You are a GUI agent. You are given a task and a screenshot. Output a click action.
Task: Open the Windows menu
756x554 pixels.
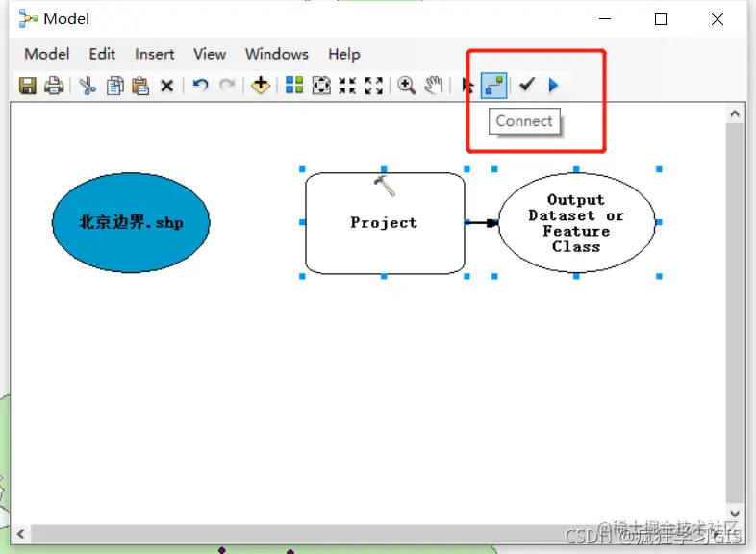pyautogui.click(x=277, y=54)
